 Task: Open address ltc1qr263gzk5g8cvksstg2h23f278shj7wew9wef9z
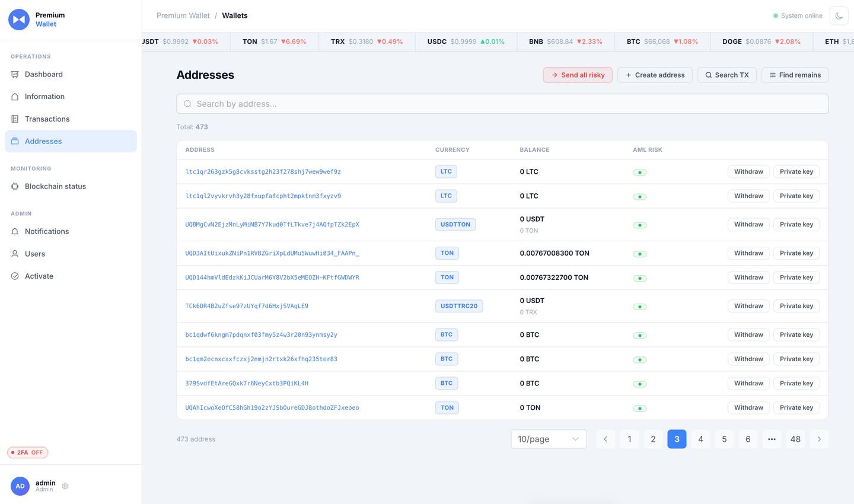click(x=263, y=172)
